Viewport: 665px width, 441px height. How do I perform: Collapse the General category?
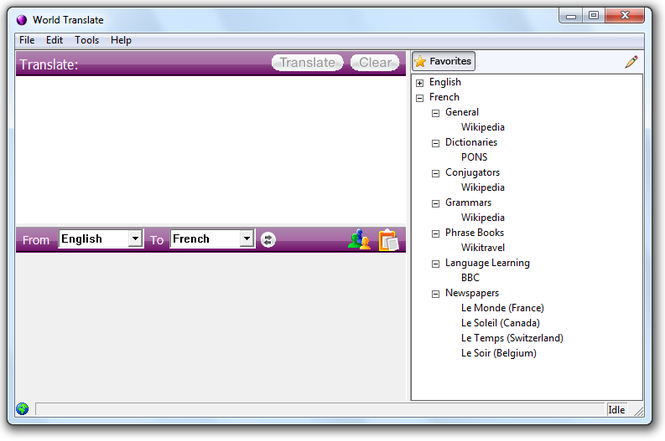[x=436, y=113]
